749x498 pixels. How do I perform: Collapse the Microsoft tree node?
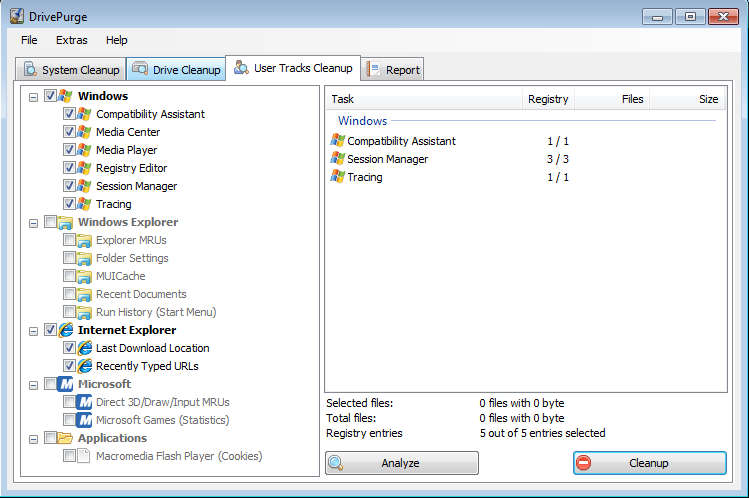click(x=33, y=386)
